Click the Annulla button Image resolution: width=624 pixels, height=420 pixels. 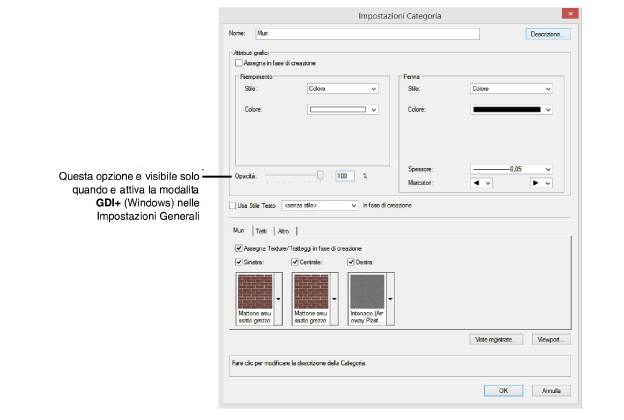click(x=551, y=391)
